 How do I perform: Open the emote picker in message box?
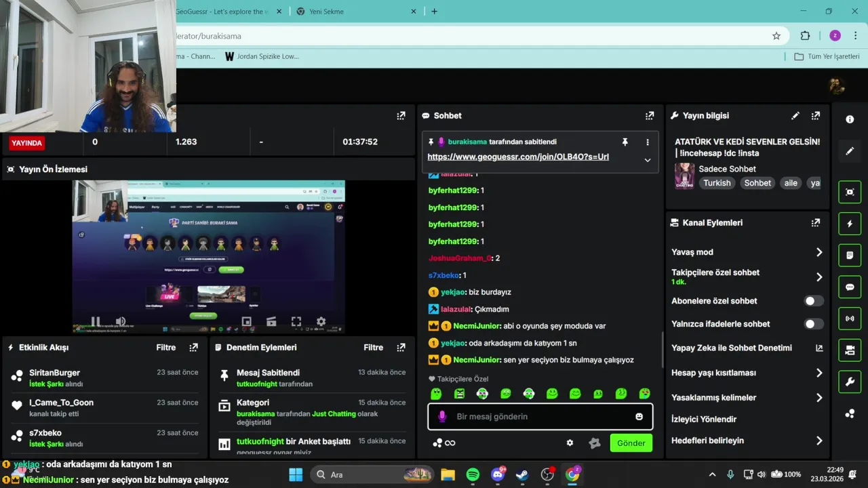[x=639, y=416]
